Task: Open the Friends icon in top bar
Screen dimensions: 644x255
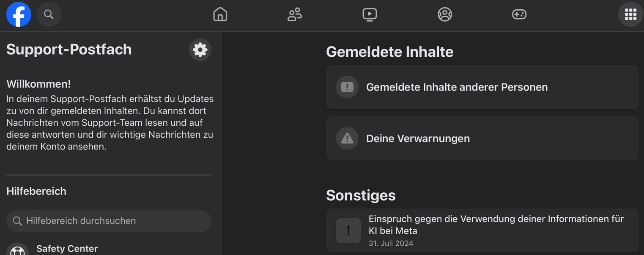Action: 295,14
